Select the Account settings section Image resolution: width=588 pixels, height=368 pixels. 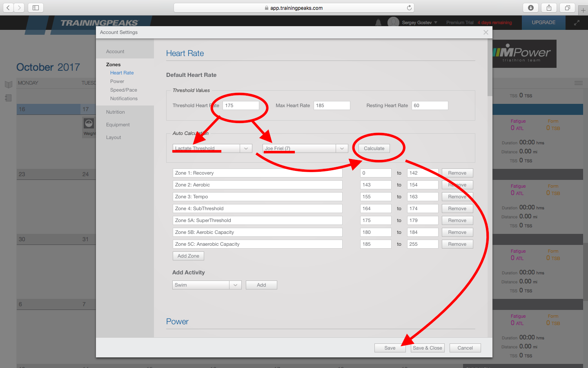(115, 52)
